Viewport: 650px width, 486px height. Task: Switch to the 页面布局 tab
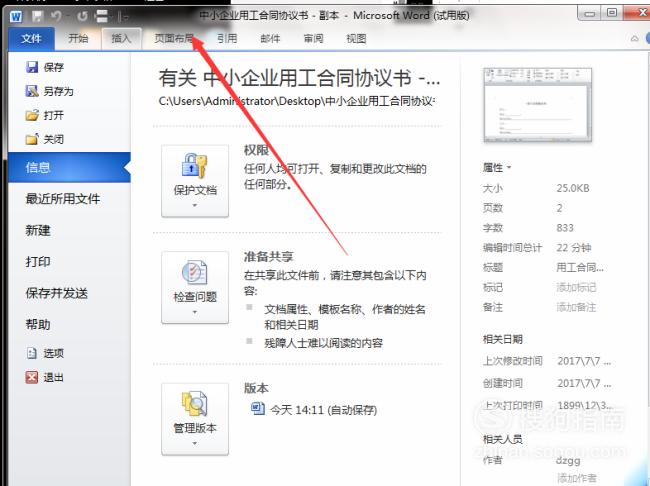(175, 39)
